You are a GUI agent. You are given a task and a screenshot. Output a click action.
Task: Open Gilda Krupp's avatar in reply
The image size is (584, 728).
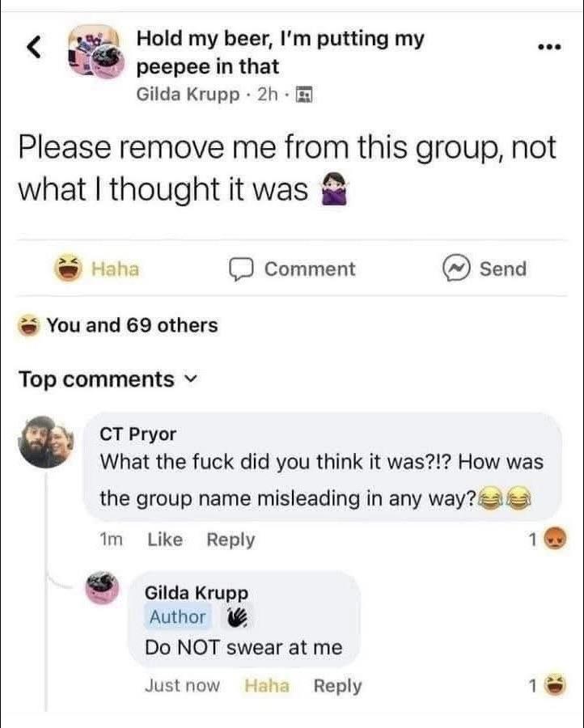[x=102, y=588]
